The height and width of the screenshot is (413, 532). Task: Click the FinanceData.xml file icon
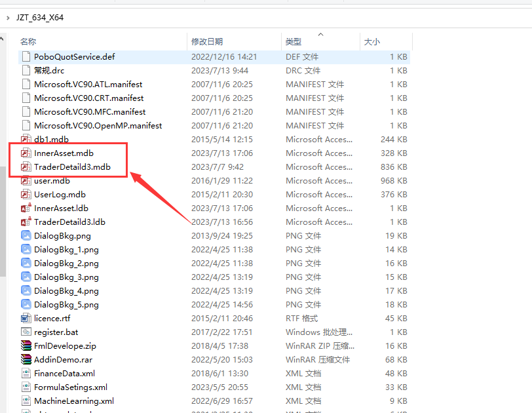tap(26, 373)
